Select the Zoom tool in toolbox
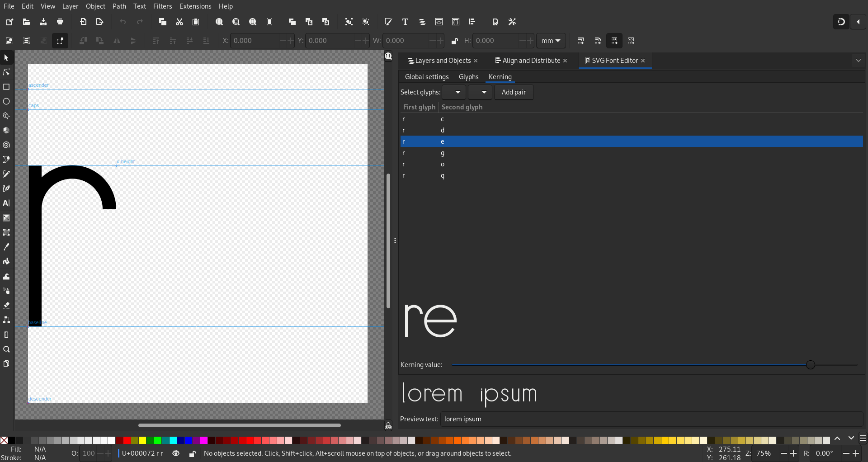Image resolution: width=868 pixels, height=462 pixels. [6, 349]
